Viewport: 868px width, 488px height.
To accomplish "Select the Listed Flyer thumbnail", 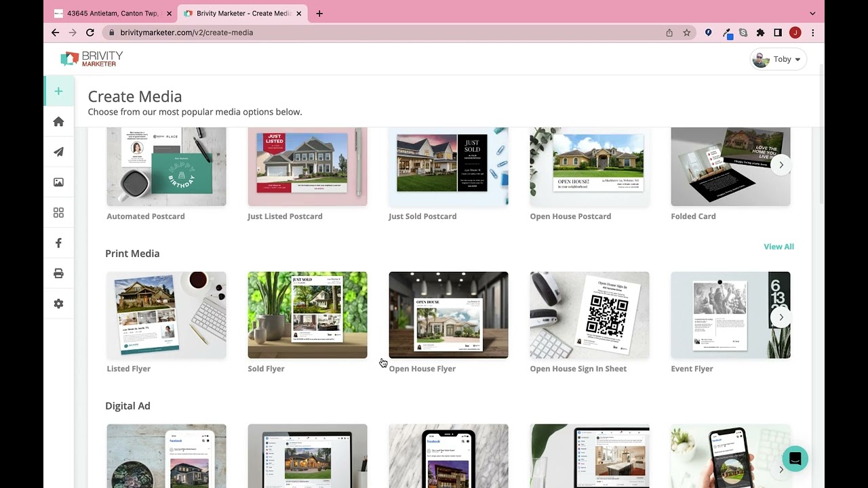I will (166, 315).
